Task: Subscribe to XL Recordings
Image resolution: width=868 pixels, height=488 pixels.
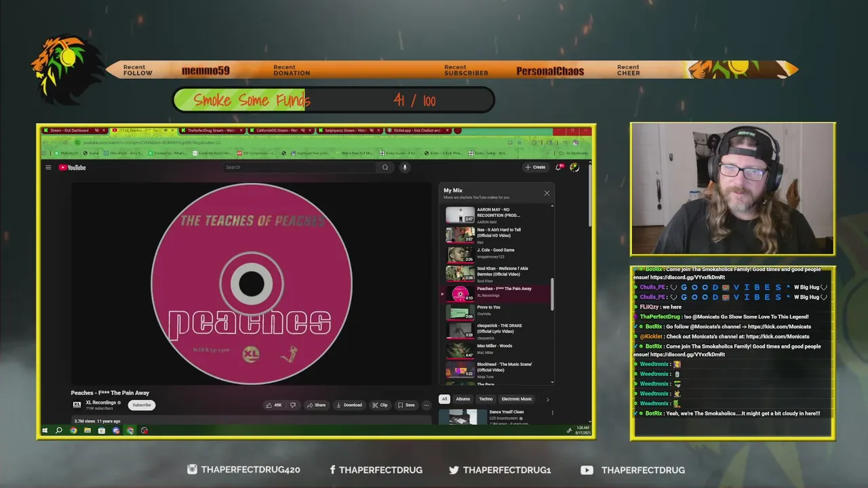Action: click(142, 405)
